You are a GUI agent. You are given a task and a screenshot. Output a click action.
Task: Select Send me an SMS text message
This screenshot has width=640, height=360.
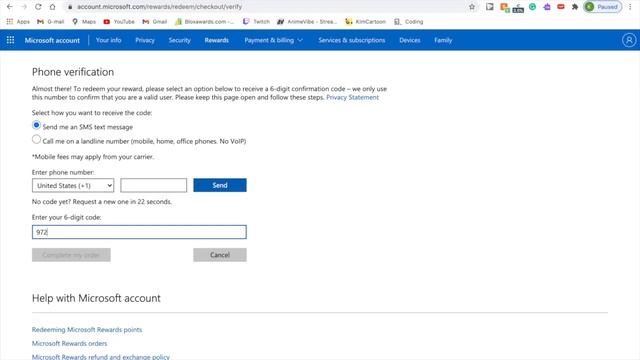click(36, 125)
